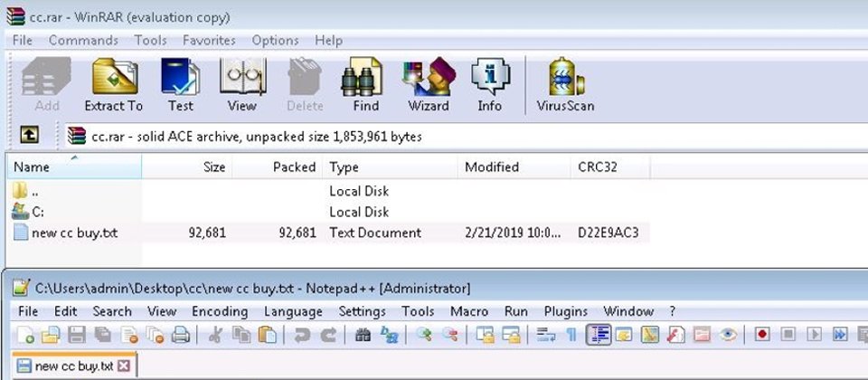The width and height of the screenshot is (868, 380).
Task: Zoom out with the Notepad++ magnifier minus icon
Action: point(451,335)
